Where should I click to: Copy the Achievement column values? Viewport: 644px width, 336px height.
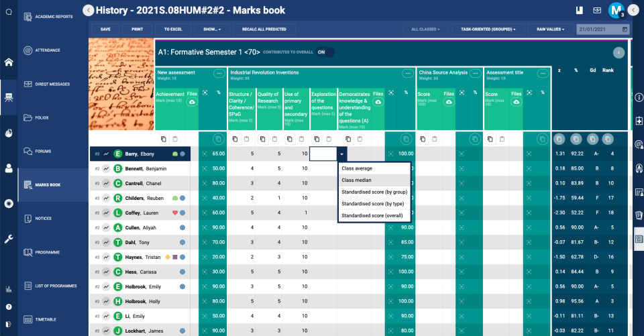(x=164, y=139)
